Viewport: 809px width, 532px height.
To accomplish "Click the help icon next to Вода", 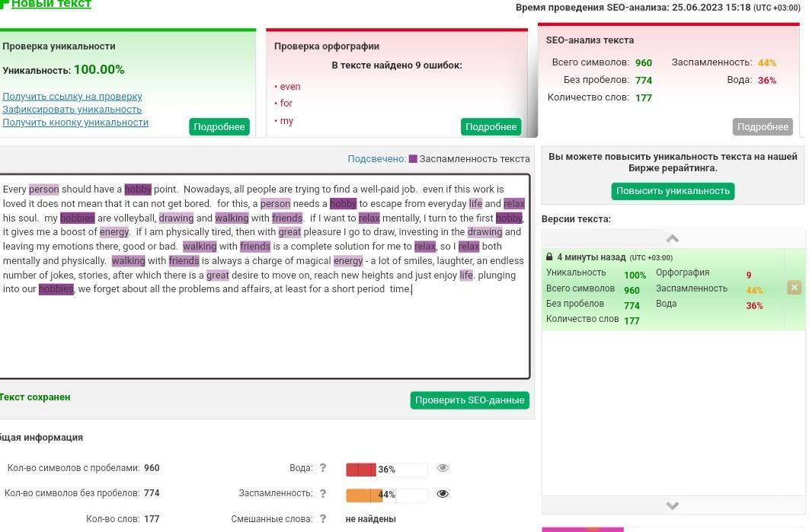I will [323, 468].
